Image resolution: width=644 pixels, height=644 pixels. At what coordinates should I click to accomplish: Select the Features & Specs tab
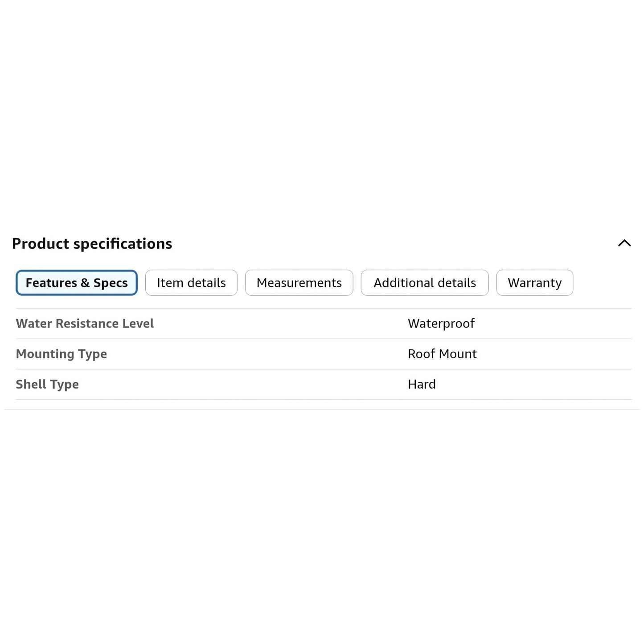coord(77,283)
